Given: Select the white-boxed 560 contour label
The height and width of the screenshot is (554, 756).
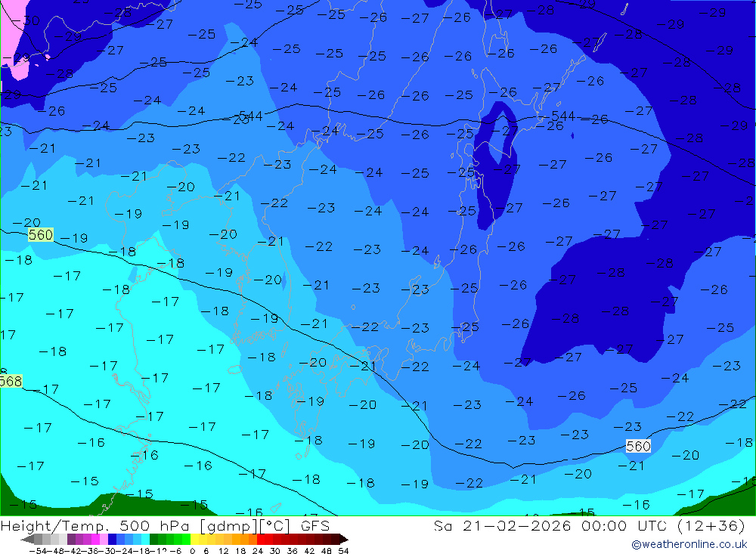Looking at the screenshot, I should pos(638,446).
